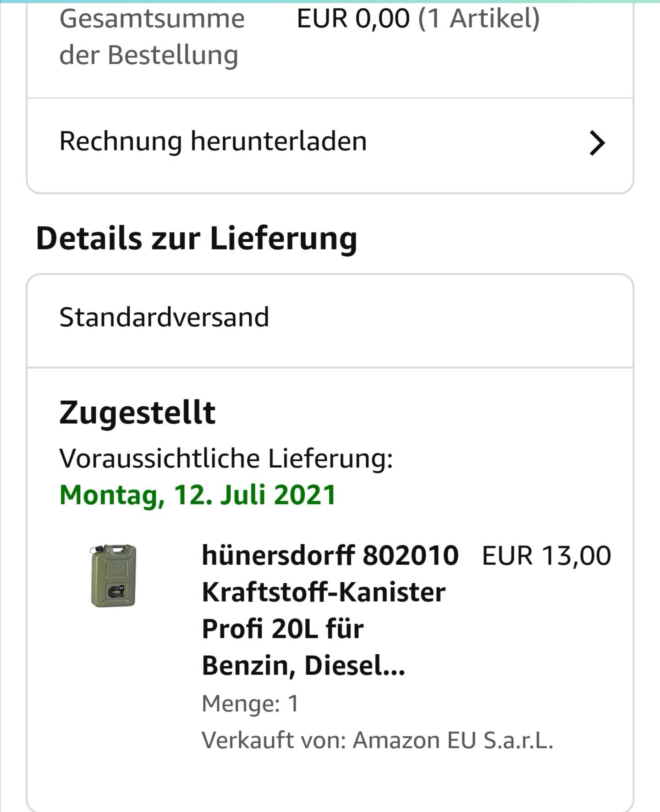Tap the Profi 20L für line of the title
660x812 pixels.
click(x=283, y=629)
